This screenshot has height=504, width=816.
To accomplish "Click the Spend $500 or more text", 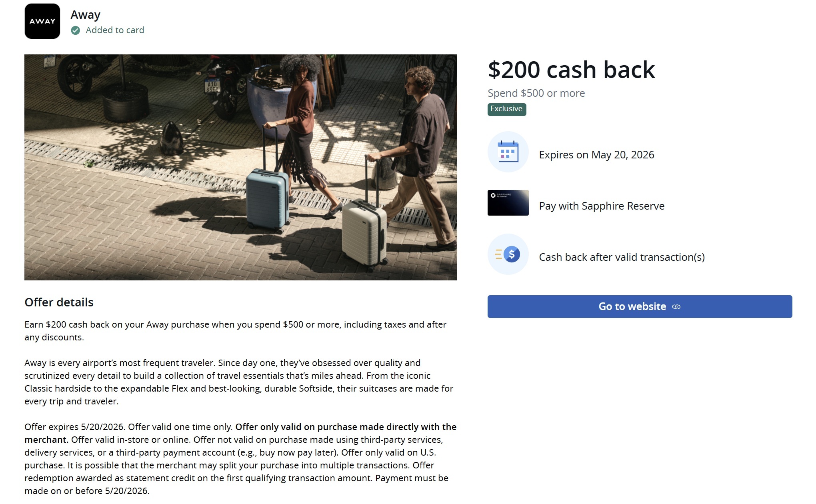I will click(536, 93).
